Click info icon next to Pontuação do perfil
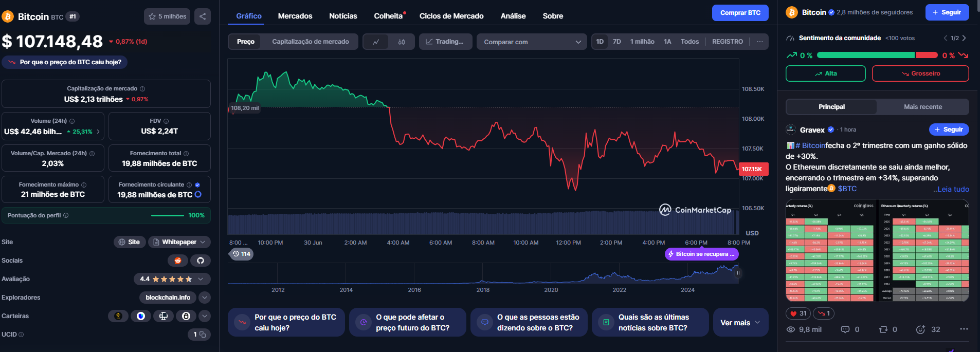980x352 pixels. tap(66, 215)
